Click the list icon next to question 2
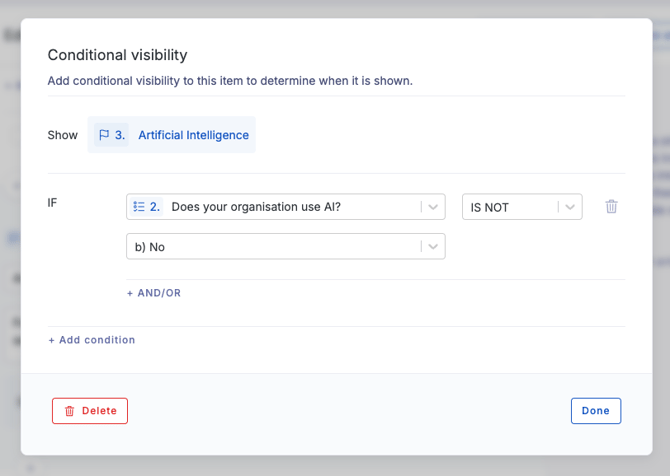670x476 pixels. point(139,207)
